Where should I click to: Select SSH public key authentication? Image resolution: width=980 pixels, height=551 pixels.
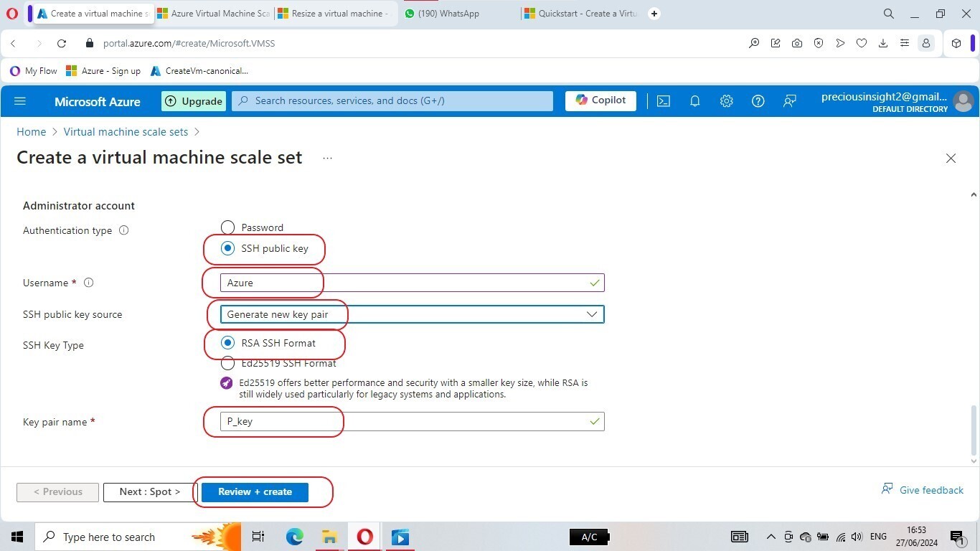227,248
